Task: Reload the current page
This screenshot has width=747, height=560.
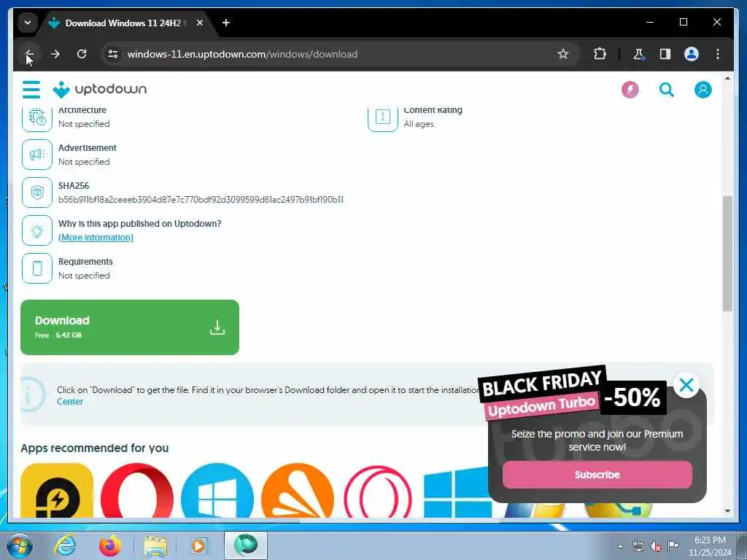Action: click(82, 54)
